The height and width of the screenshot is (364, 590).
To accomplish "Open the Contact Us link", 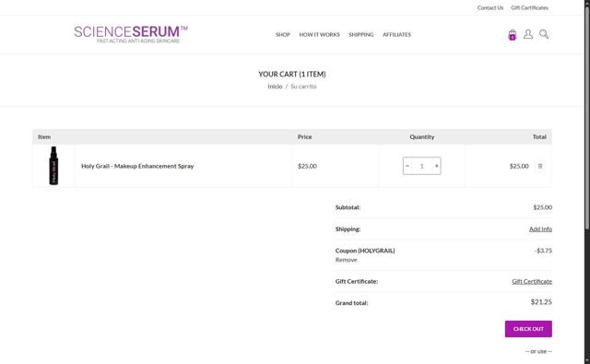I will pyautogui.click(x=490, y=7).
